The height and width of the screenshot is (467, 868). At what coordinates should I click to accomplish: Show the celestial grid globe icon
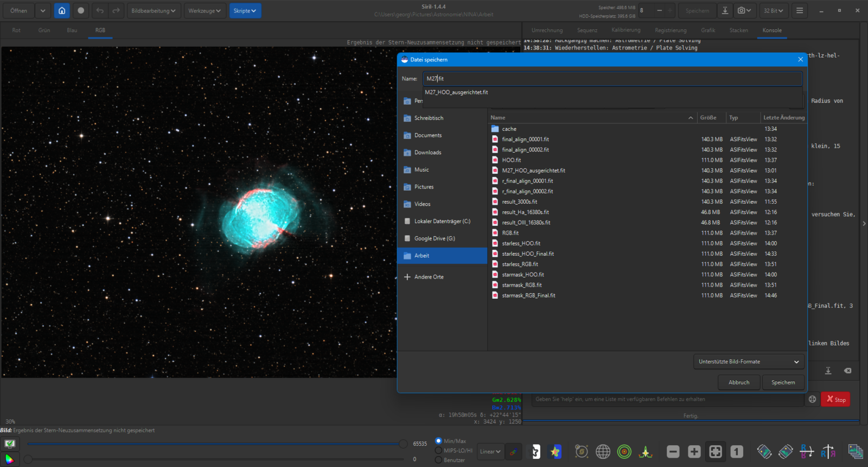603,452
